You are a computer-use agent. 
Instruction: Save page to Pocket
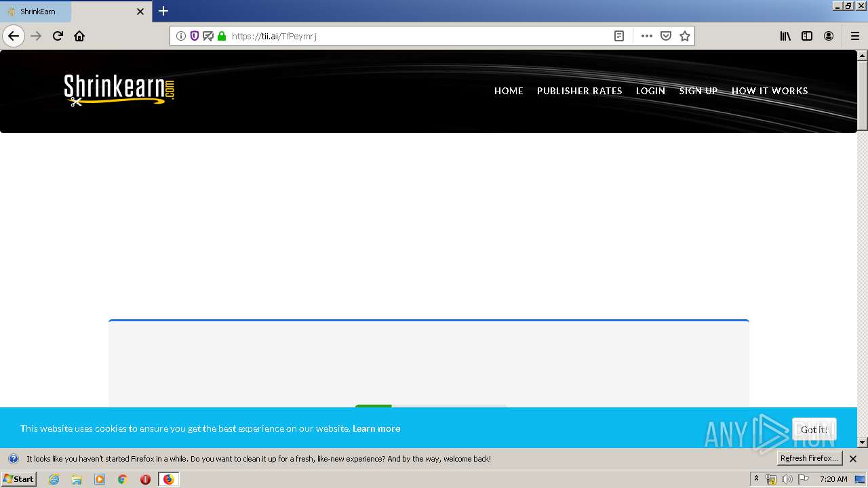click(x=666, y=36)
